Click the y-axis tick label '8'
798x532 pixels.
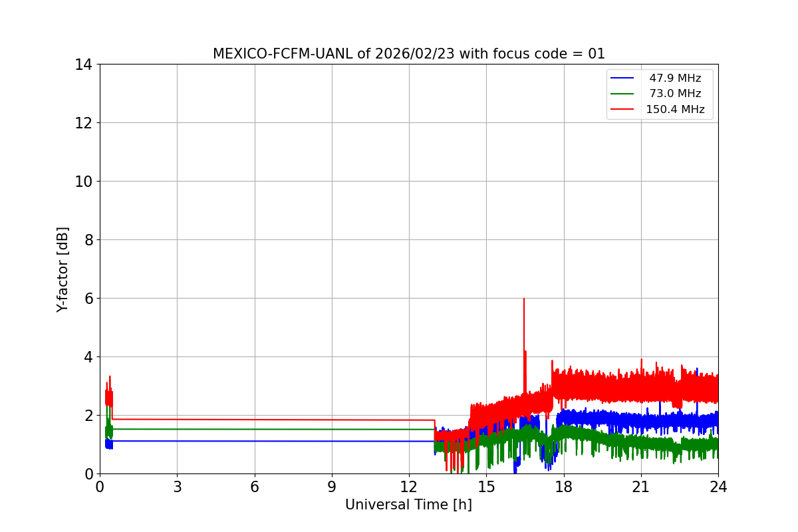point(88,240)
